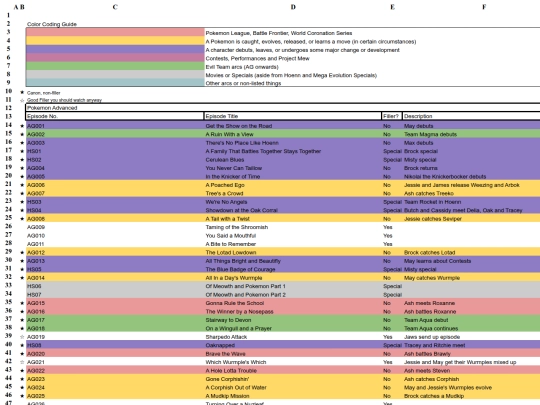The width and height of the screenshot is (540, 405).
Task: Click the filled star beside AG001
Action: pyautogui.click(x=22, y=126)
